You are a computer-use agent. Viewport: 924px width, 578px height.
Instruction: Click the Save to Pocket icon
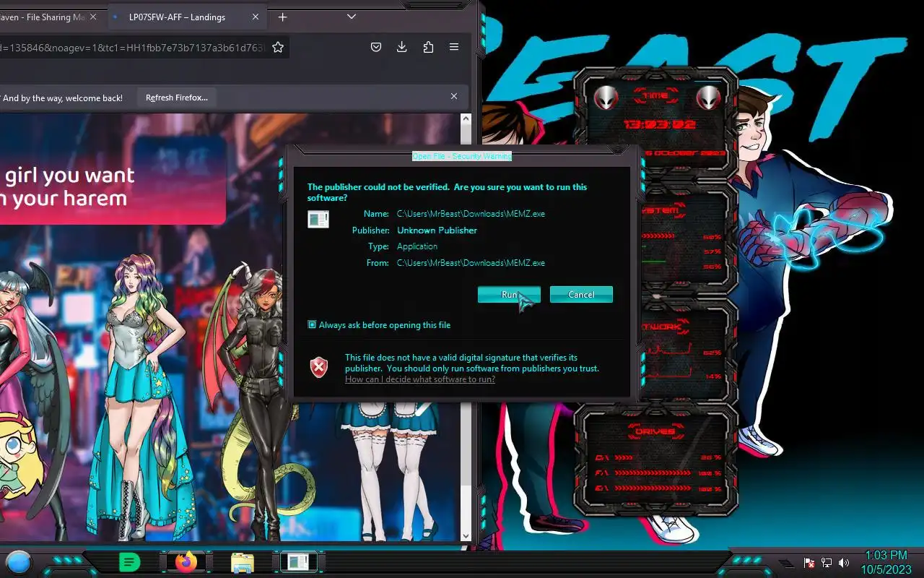376,47
